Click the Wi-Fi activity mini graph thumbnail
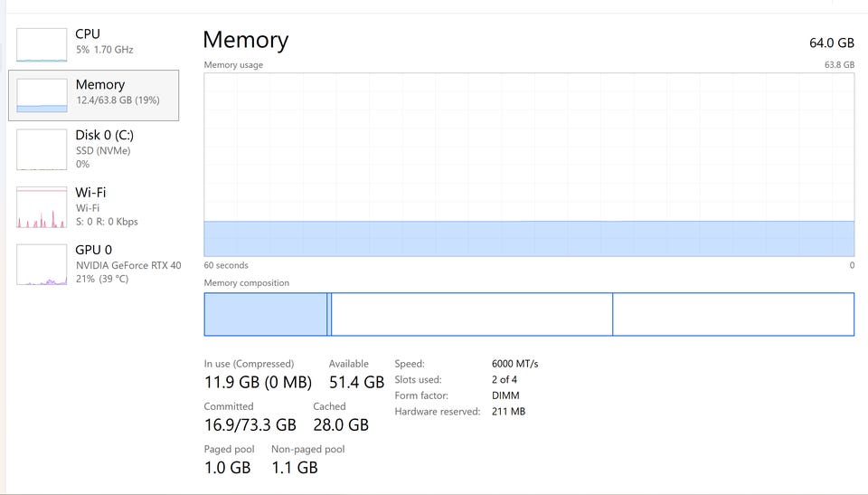 [42, 207]
